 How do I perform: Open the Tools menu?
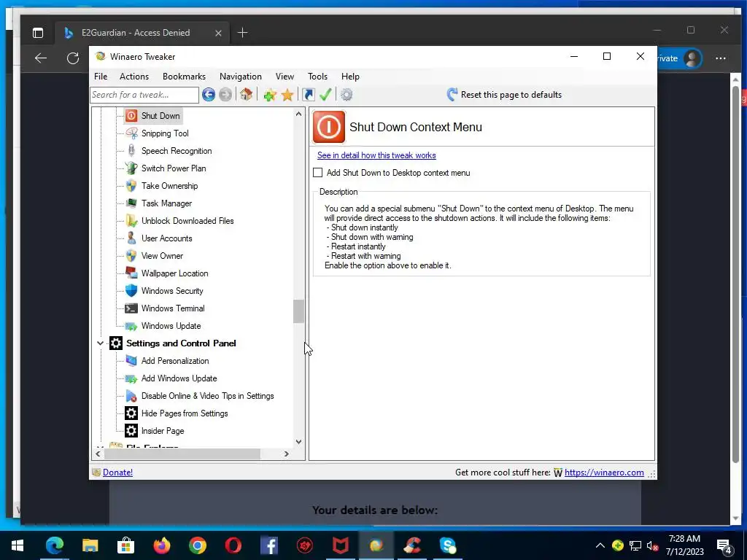coord(317,76)
